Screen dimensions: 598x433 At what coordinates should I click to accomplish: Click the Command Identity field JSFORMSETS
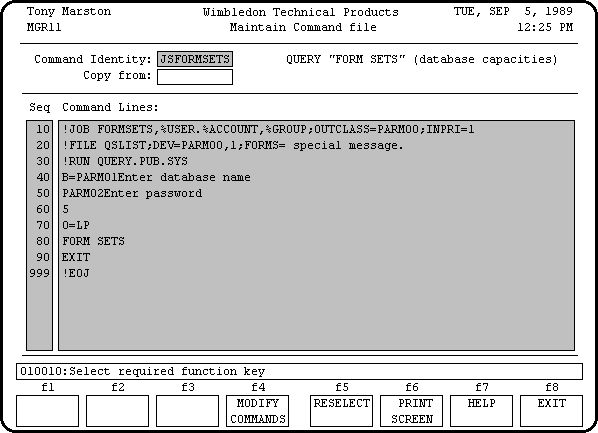(x=195, y=59)
